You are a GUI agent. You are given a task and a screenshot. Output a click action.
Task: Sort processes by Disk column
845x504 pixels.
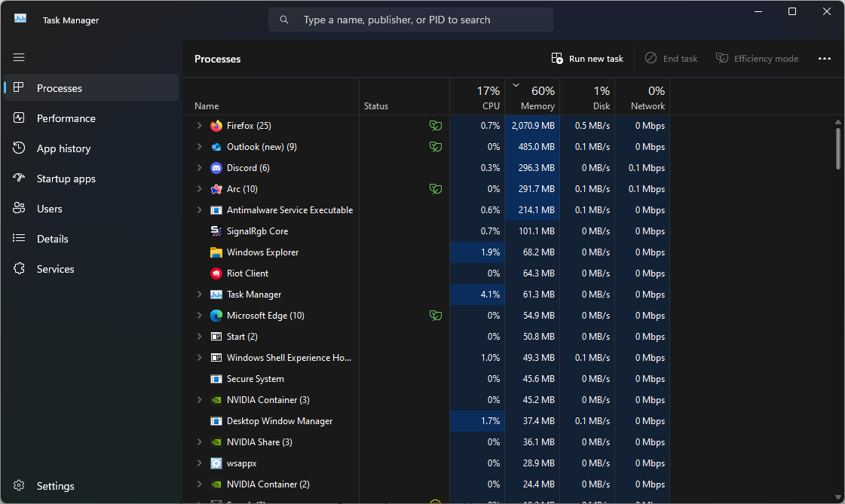[x=587, y=97]
